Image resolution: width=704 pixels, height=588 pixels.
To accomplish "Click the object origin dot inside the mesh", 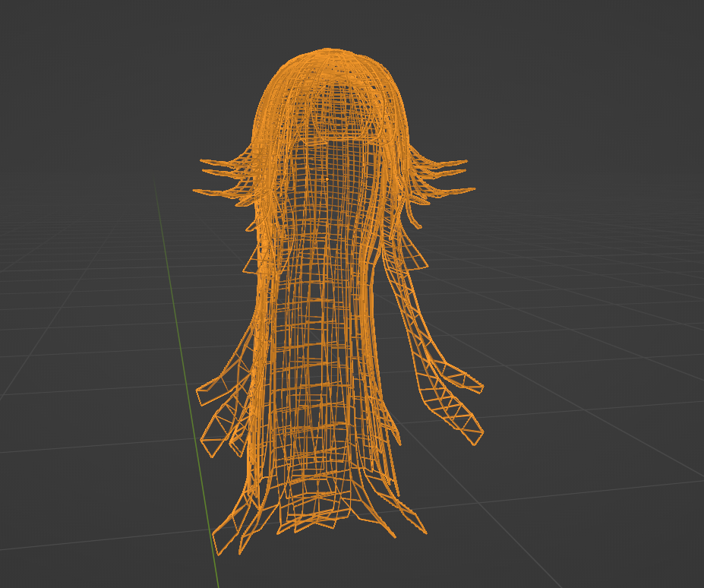I will tap(327, 179).
